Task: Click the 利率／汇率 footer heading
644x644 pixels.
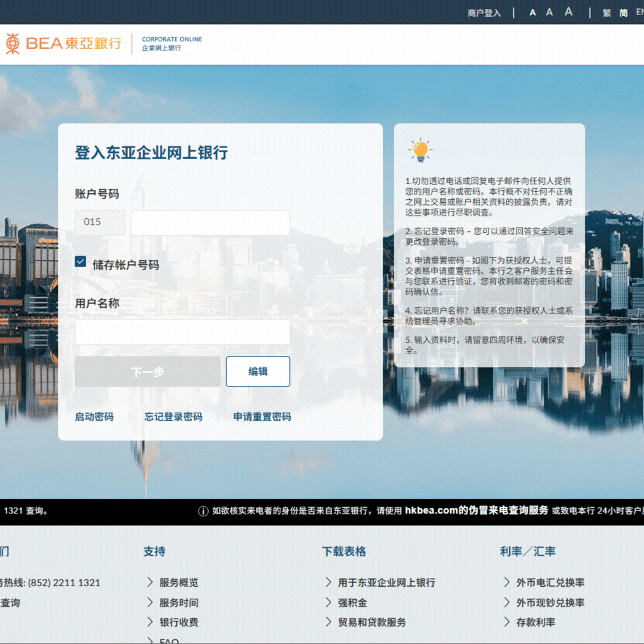Action: pos(528,551)
